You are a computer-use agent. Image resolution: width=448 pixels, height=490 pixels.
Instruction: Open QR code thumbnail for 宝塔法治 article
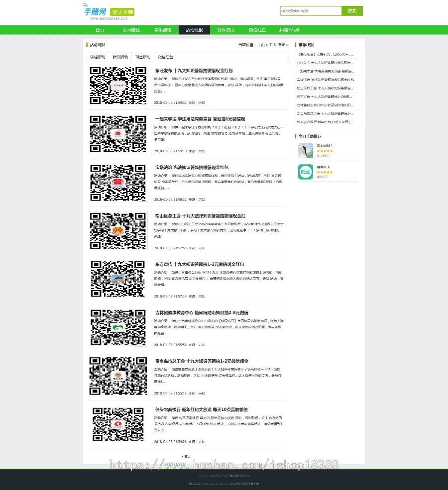point(118,183)
